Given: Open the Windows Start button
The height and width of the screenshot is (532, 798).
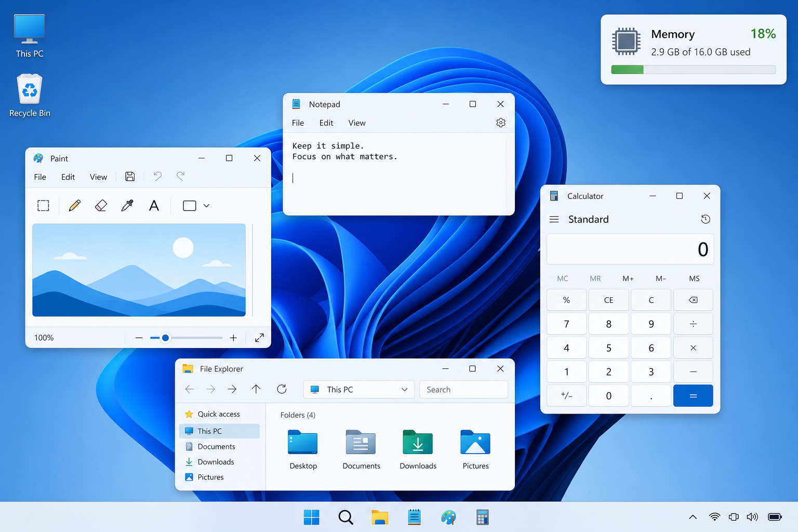Looking at the screenshot, I should tap(312, 517).
